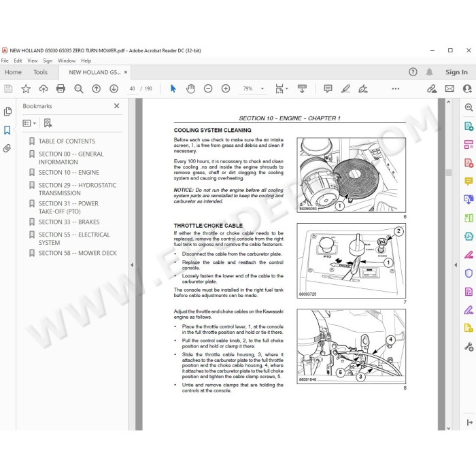Toggle the Bookmarks panel icon
Viewport: 476px width, 476px height.
click(7, 131)
